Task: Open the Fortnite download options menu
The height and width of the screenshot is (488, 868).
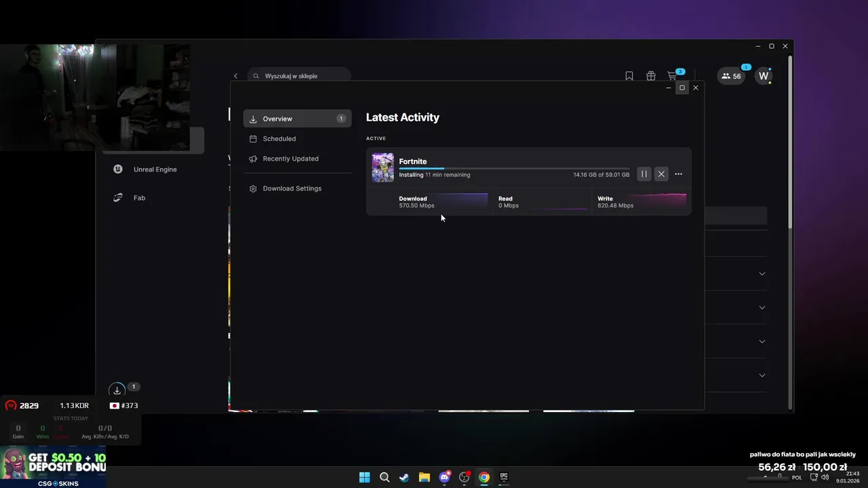Action: pyautogui.click(x=678, y=174)
